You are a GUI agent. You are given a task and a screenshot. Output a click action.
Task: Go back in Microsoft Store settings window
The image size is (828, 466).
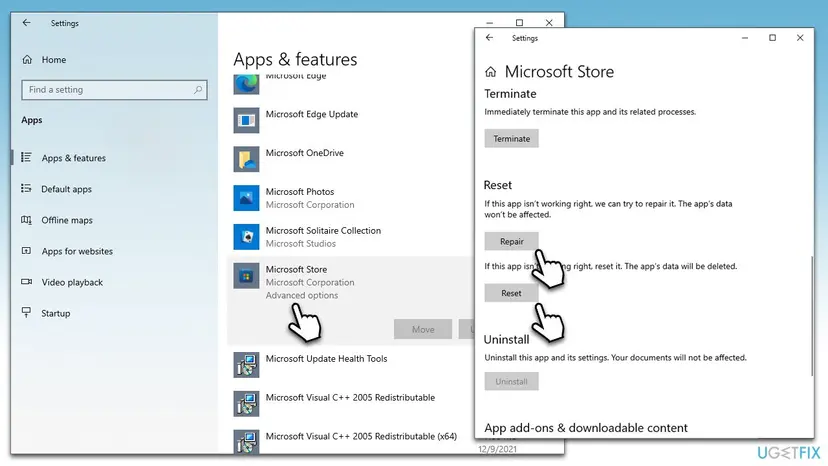click(x=490, y=38)
